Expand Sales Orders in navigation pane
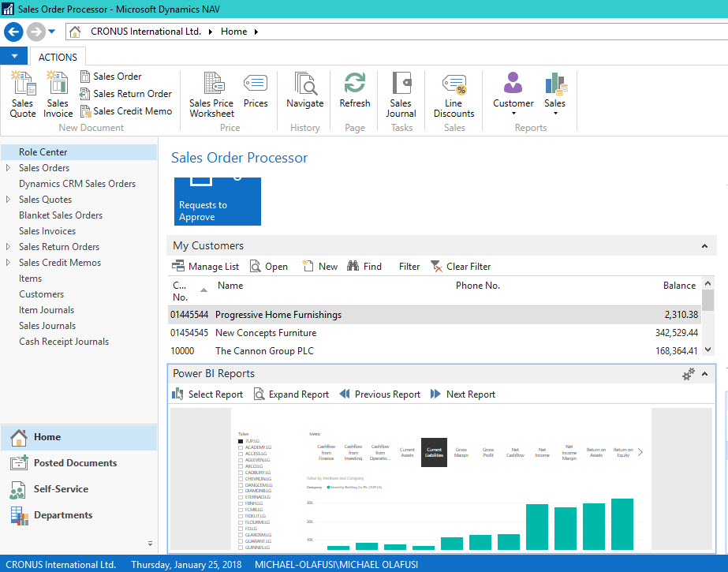Image resolution: width=728 pixels, height=572 pixels. [8, 167]
